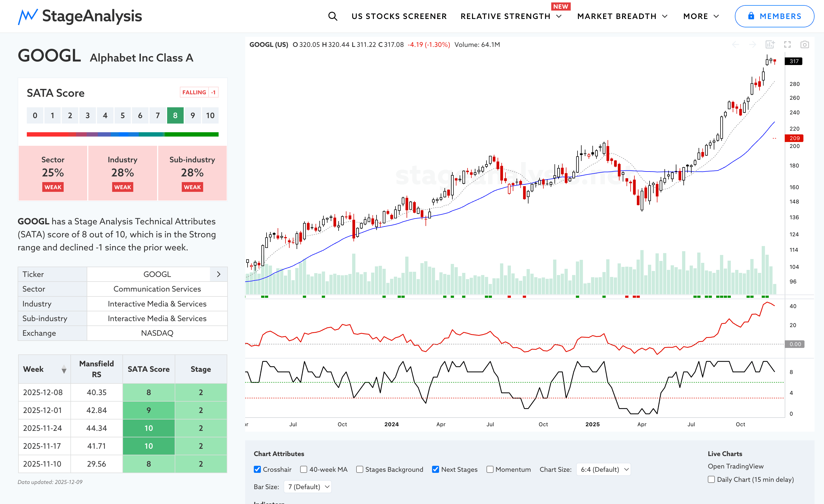Click the chart back arrow icon
Screen dimensions: 824x504
pos(735,44)
